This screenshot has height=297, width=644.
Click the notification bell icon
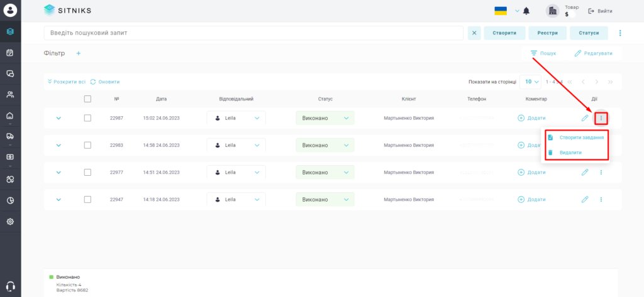click(526, 11)
